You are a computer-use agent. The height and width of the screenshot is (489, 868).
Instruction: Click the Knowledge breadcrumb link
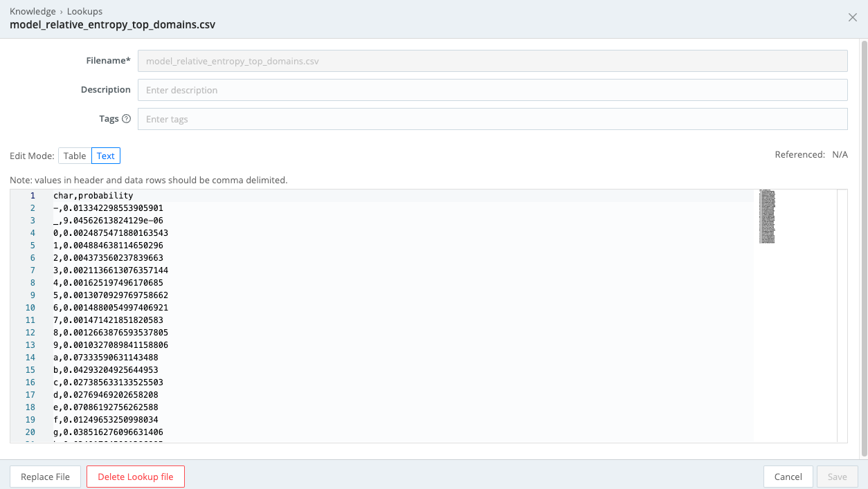[x=33, y=12]
